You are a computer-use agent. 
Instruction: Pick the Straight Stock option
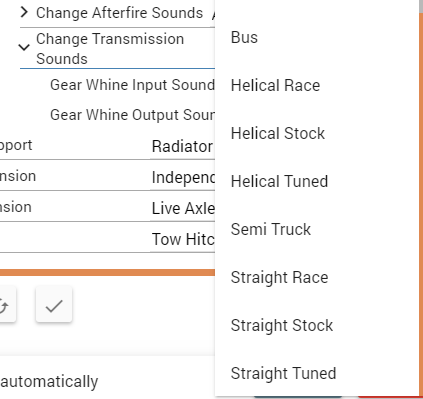tap(317, 325)
